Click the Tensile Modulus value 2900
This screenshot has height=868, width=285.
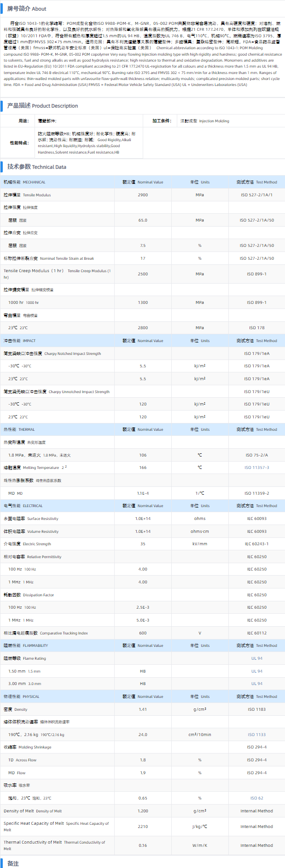pyautogui.click(x=143, y=195)
